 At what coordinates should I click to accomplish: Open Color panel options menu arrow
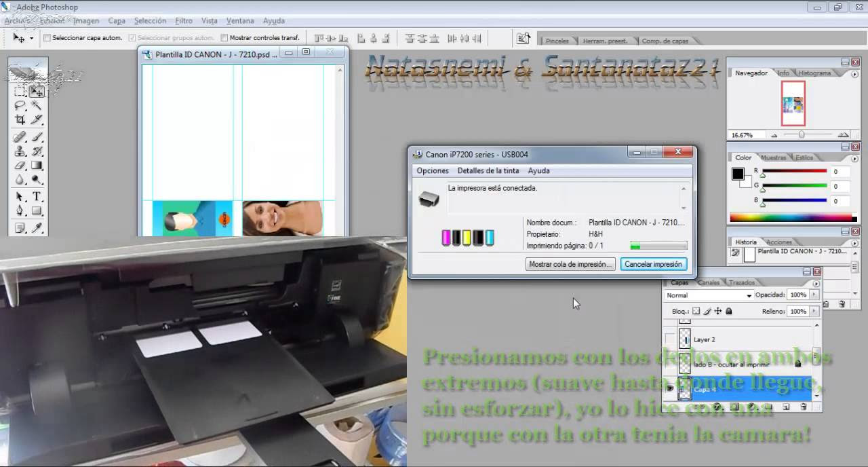point(854,157)
